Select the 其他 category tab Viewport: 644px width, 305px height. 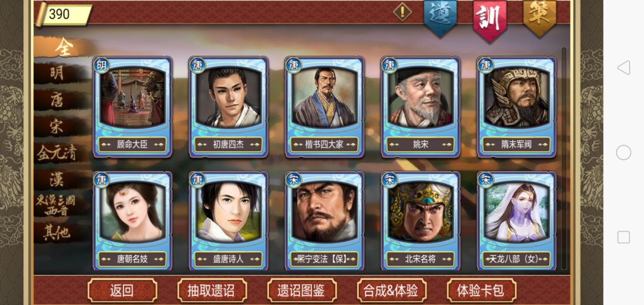point(57,232)
